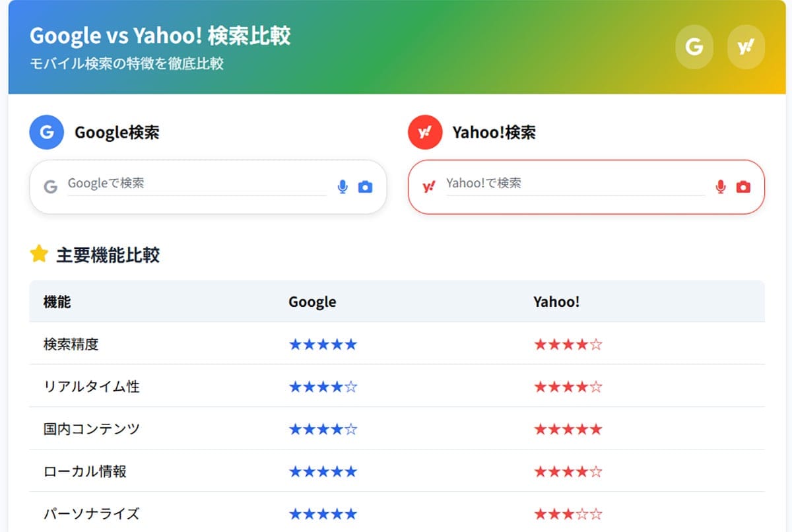The height and width of the screenshot is (532, 792).
Task: Click Google star rating for ローカル情報
Action: (323, 471)
